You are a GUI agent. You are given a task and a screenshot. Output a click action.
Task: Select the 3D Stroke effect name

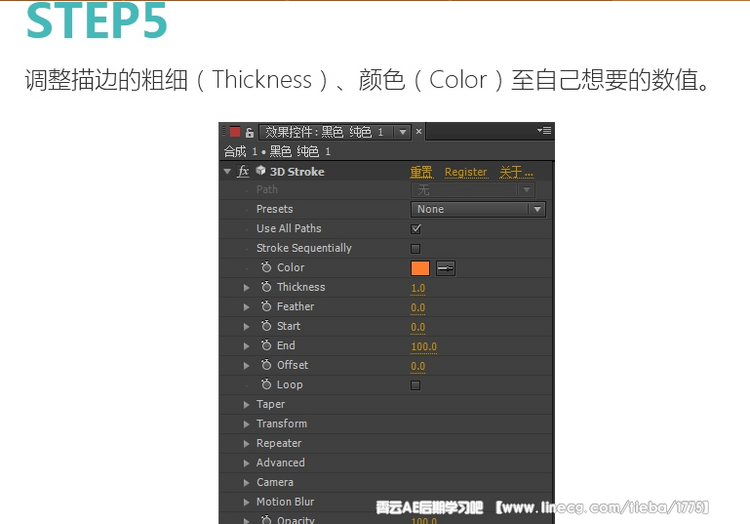(x=297, y=172)
